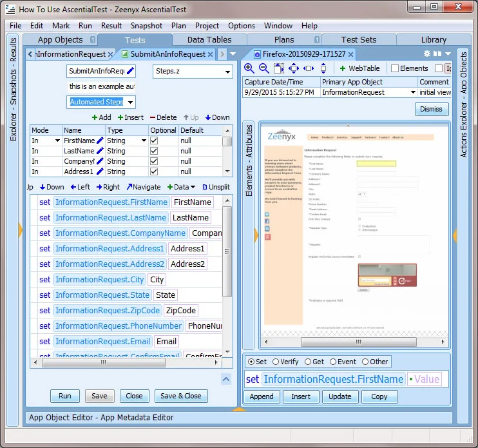Toggle the Elements checkbox
478x448 pixels.
[395, 68]
